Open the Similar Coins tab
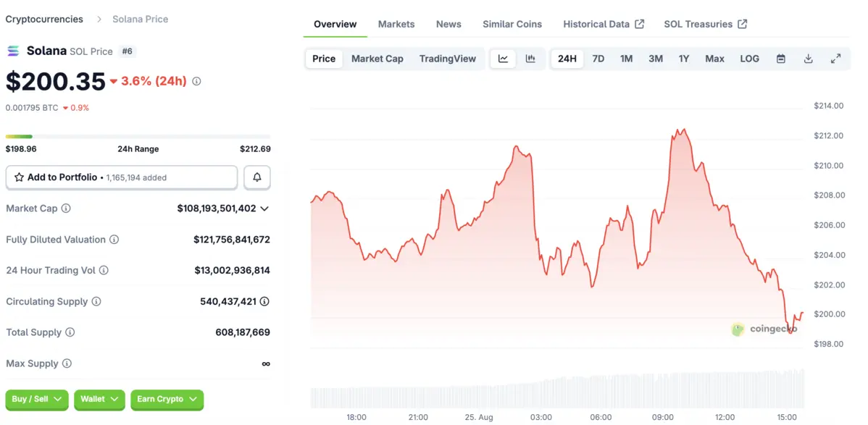Screen dimensions: 868x425 click(512, 24)
